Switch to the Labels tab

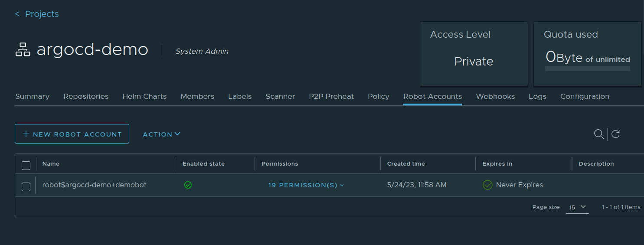point(240,96)
